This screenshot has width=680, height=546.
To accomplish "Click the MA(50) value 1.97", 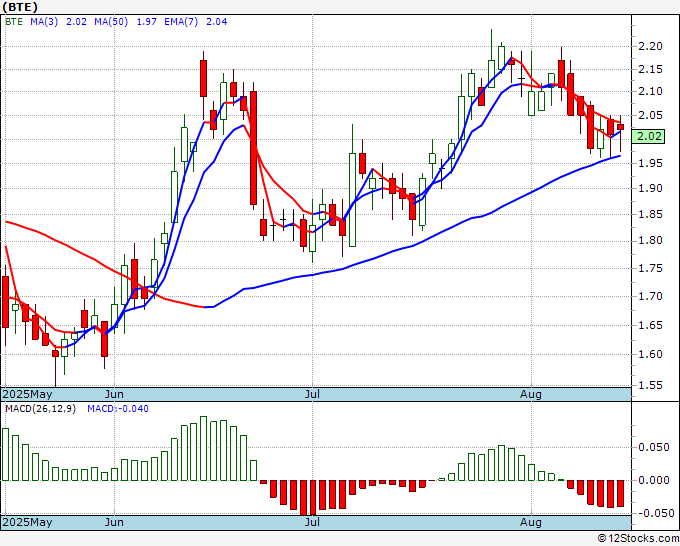I will pos(147,22).
